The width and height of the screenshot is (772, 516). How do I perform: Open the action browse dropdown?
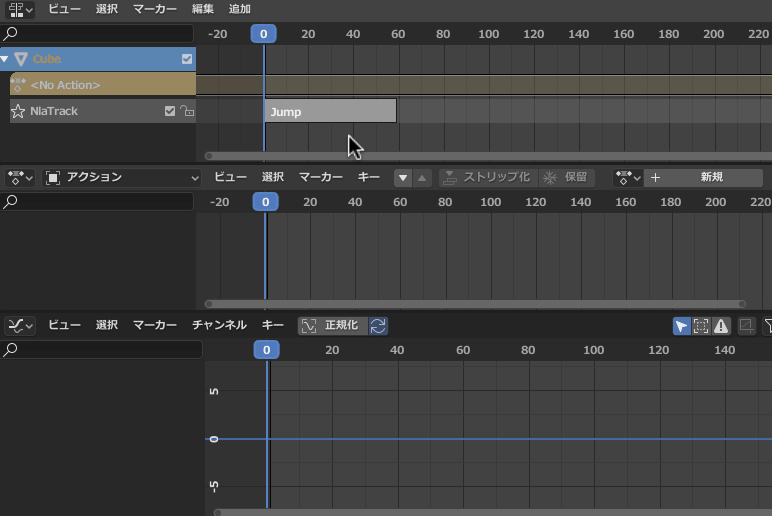(x=628, y=178)
